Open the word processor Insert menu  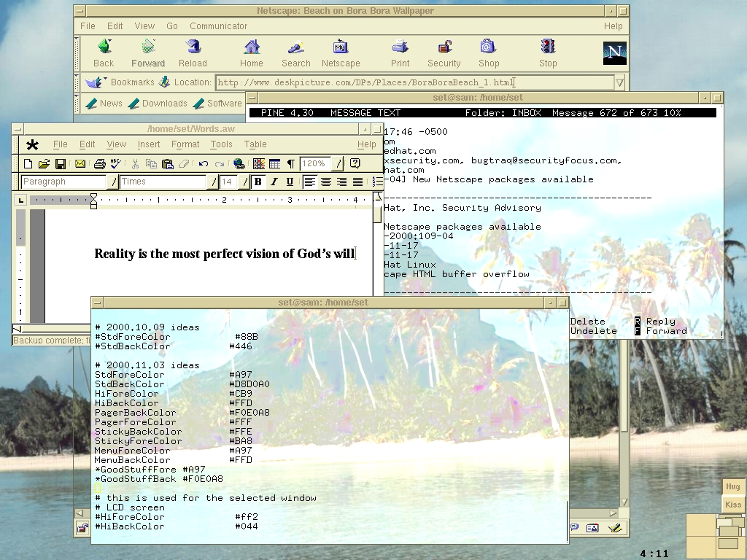click(149, 144)
